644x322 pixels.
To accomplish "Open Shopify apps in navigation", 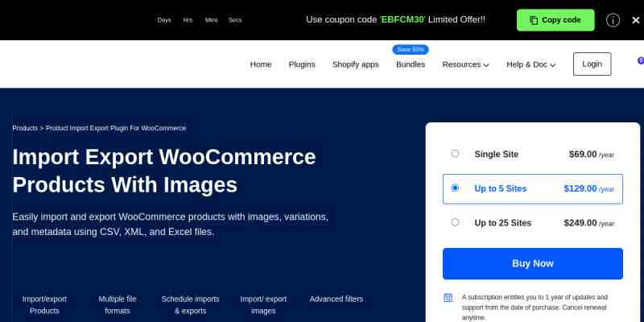I will (356, 64).
